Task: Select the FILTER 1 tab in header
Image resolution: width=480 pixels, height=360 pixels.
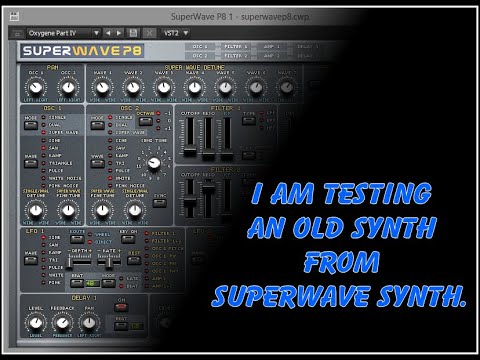Action: [236, 47]
